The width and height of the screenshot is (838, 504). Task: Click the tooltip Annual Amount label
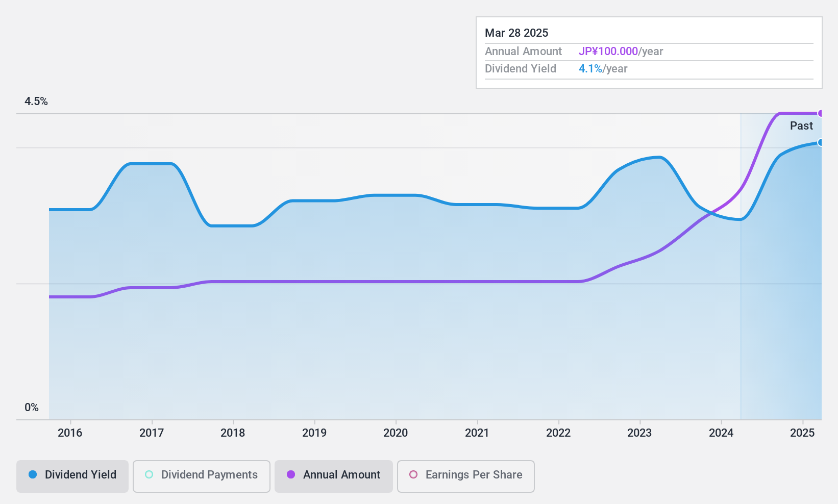[523, 51]
